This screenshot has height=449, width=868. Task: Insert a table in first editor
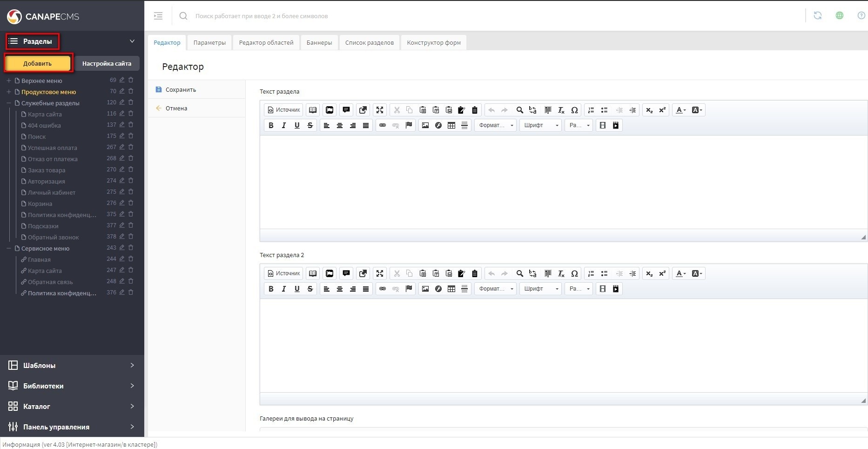tap(451, 125)
